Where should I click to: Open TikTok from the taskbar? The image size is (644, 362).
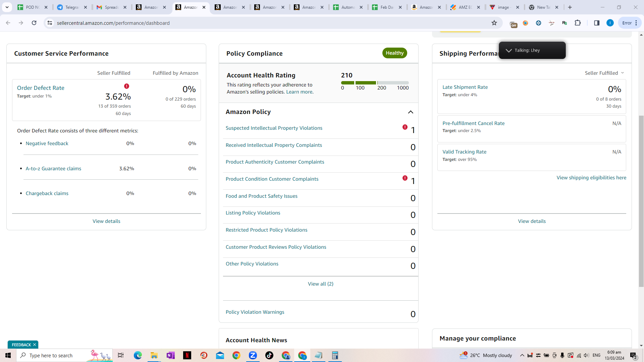[x=269, y=355]
